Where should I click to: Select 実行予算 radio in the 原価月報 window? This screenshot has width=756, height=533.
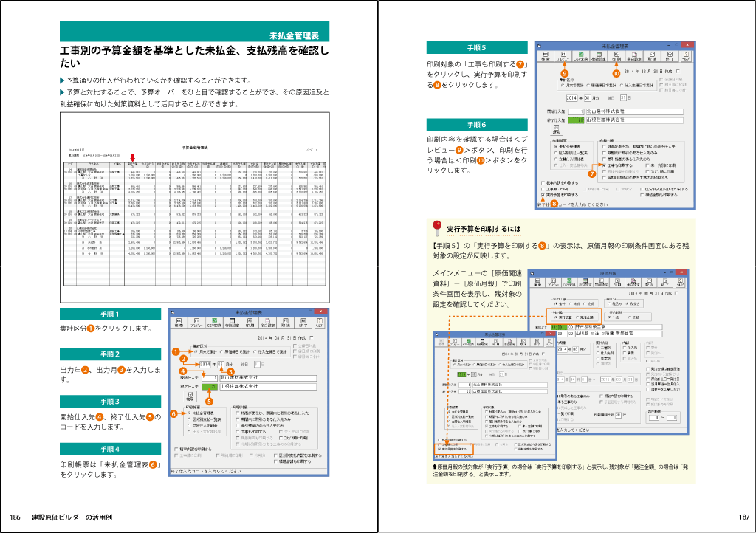click(x=556, y=317)
